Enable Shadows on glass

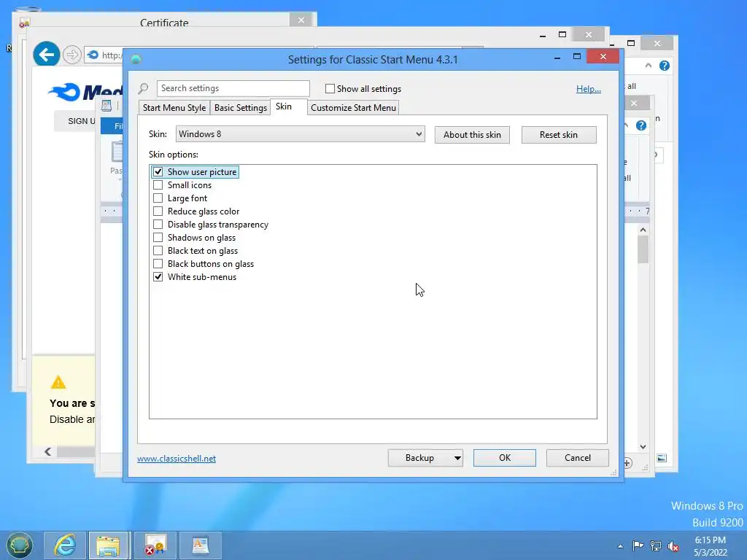pyautogui.click(x=158, y=238)
